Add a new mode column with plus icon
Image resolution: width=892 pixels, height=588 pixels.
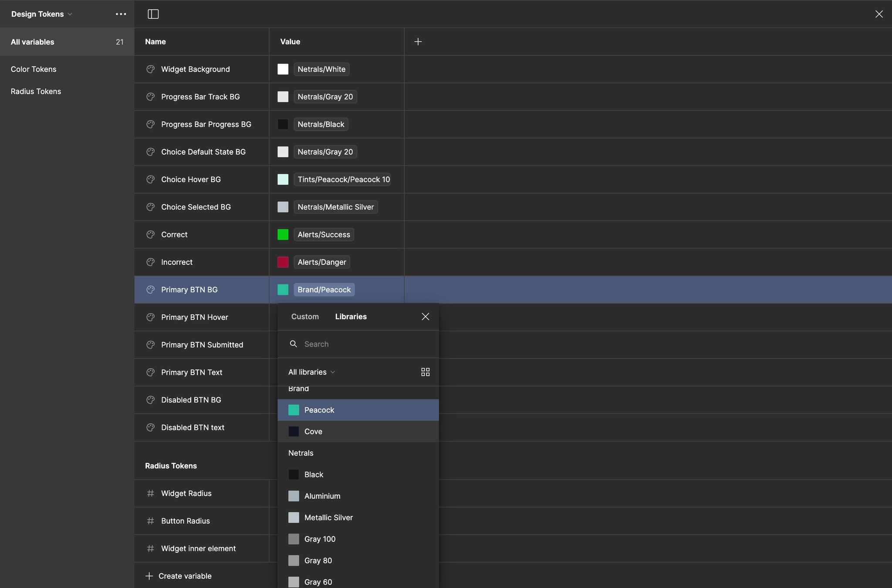pyautogui.click(x=418, y=41)
